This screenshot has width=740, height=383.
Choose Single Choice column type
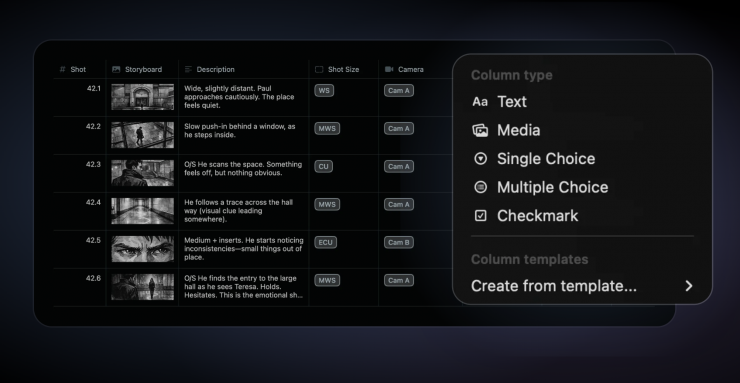pos(582,159)
